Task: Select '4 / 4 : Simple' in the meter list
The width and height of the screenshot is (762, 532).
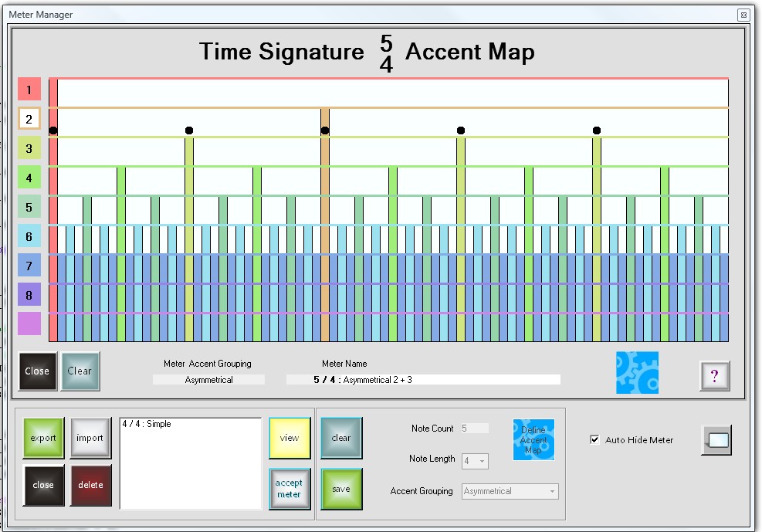Action: pos(147,424)
